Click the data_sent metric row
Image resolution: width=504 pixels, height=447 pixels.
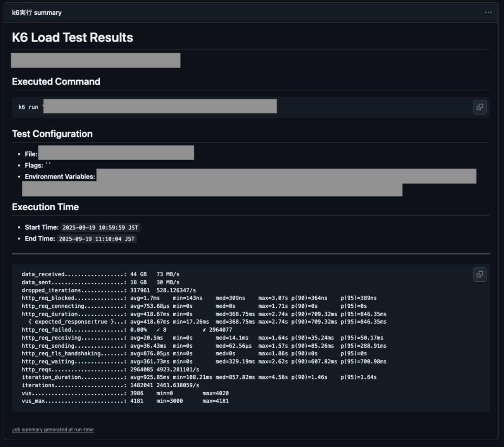pos(100,282)
